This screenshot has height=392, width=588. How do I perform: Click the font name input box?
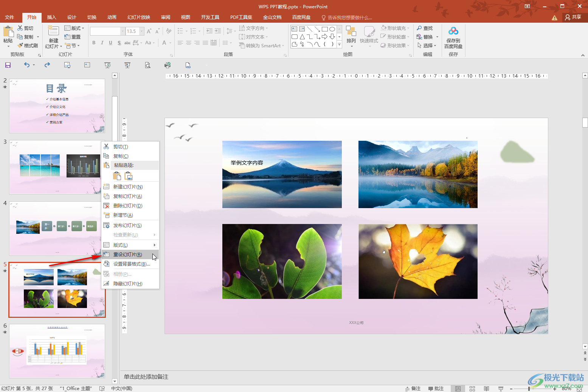coord(105,31)
